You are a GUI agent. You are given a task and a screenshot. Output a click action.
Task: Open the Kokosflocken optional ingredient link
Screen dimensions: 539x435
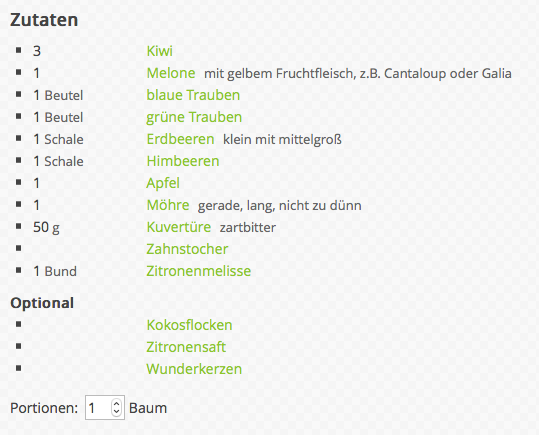(189, 325)
